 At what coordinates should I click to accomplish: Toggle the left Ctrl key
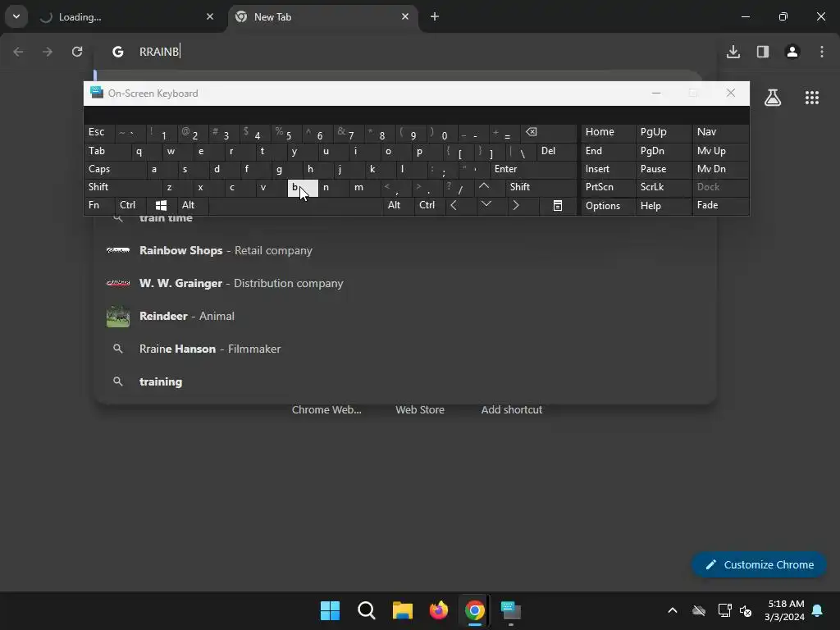click(x=130, y=205)
